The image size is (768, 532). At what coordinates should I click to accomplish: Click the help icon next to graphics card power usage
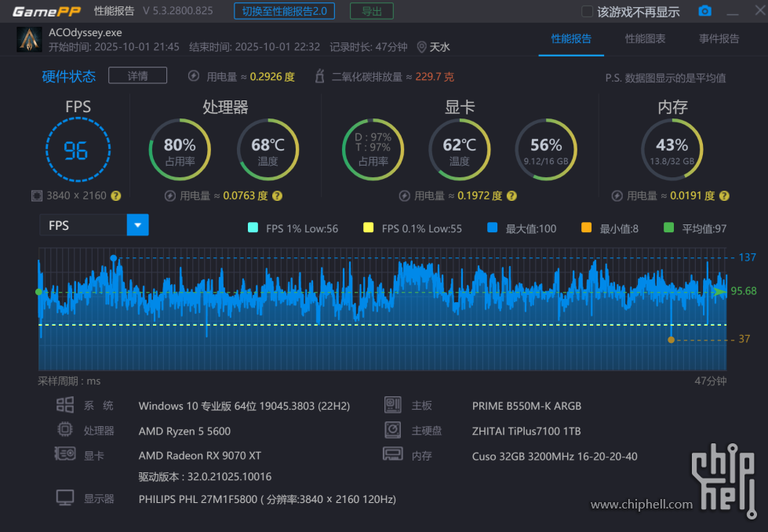[512, 195]
